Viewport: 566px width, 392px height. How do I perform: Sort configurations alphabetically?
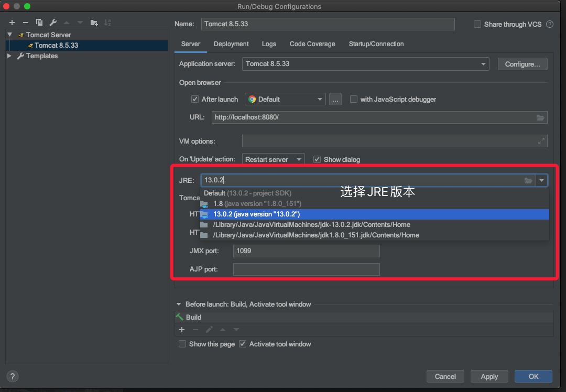107,23
